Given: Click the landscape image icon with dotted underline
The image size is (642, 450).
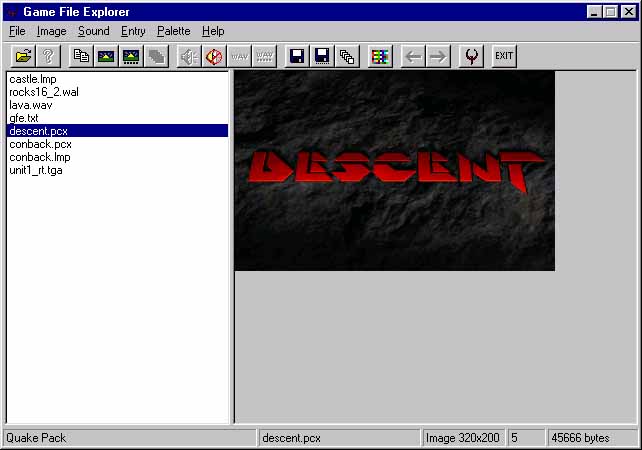Looking at the screenshot, I should (x=131, y=56).
